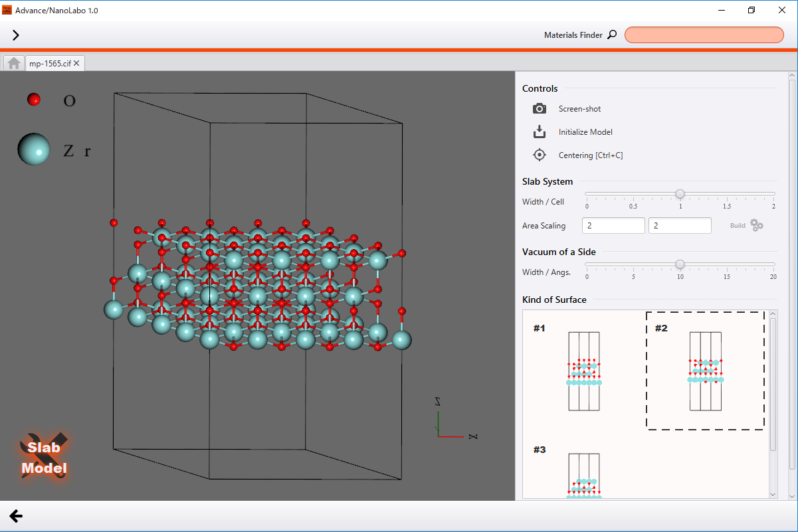Click the XZ axis orientation indicator
Image resolution: width=798 pixels, height=532 pixels.
[x=455, y=418]
